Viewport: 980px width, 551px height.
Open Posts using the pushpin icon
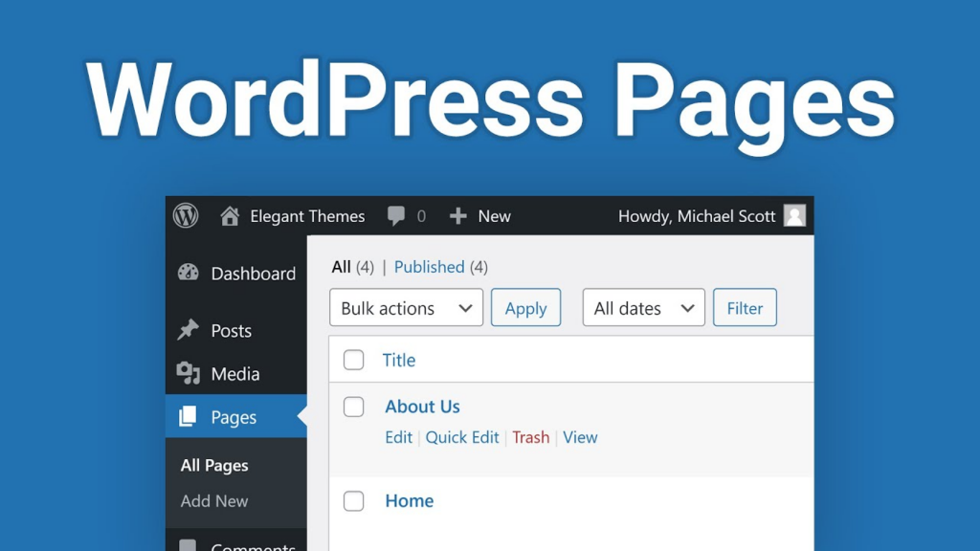pyautogui.click(x=189, y=330)
